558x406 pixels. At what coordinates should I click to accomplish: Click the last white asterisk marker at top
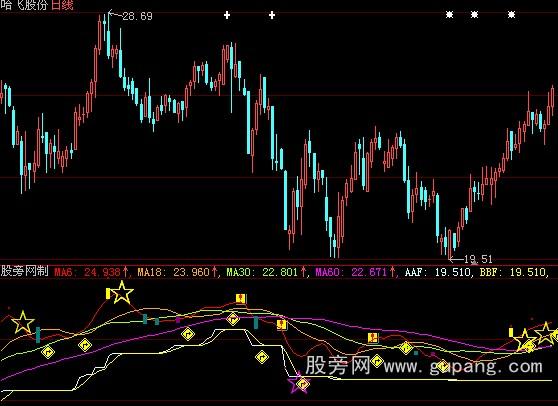point(511,15)
